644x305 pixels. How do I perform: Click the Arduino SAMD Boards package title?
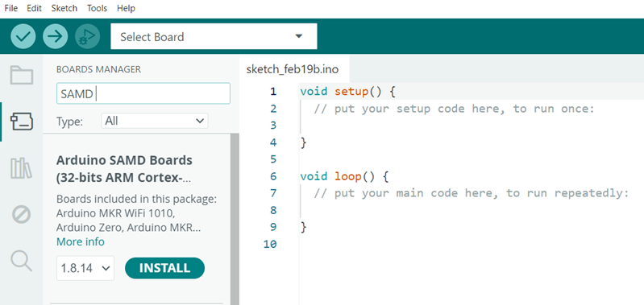(x=124, y=169)
